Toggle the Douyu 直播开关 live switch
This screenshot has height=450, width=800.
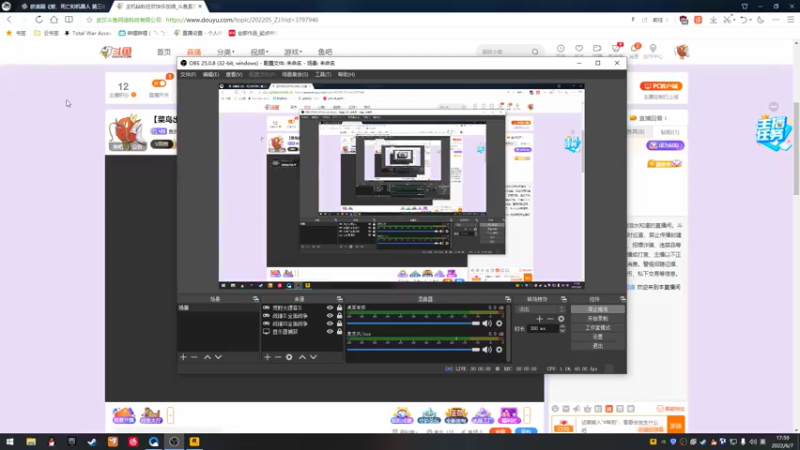pos(159,83)
